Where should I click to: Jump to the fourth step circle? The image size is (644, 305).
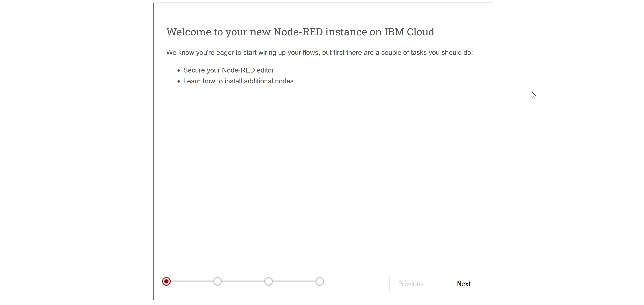point(320,281)
